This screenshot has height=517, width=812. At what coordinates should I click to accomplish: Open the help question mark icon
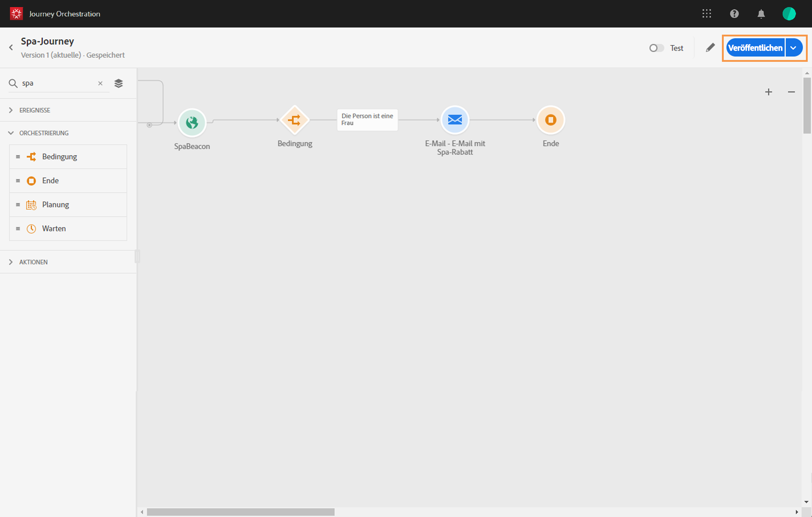(x=734, y=14)
